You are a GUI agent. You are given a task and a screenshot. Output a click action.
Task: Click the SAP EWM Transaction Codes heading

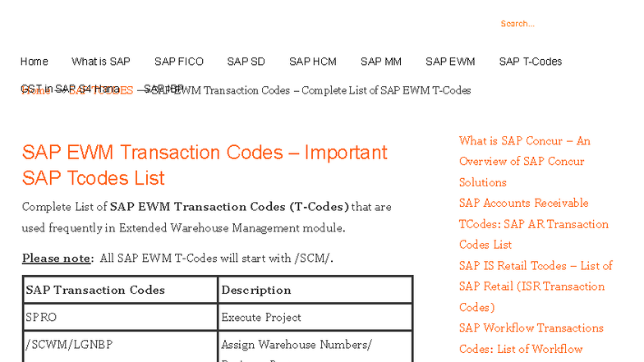[205, 165]
